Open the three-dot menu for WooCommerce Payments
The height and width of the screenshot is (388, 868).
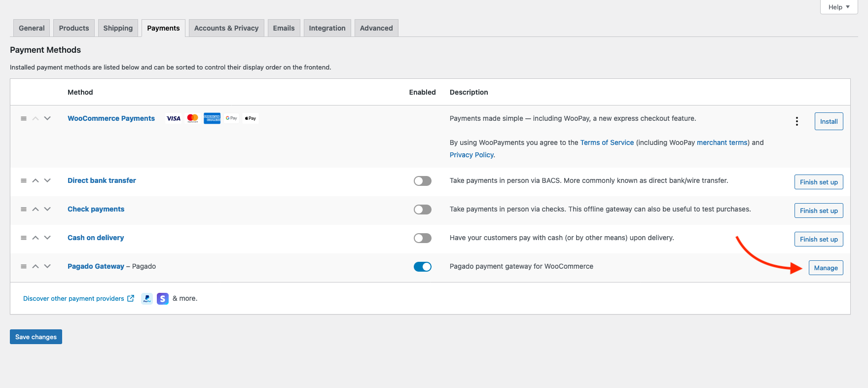click(x=797, y=121)
